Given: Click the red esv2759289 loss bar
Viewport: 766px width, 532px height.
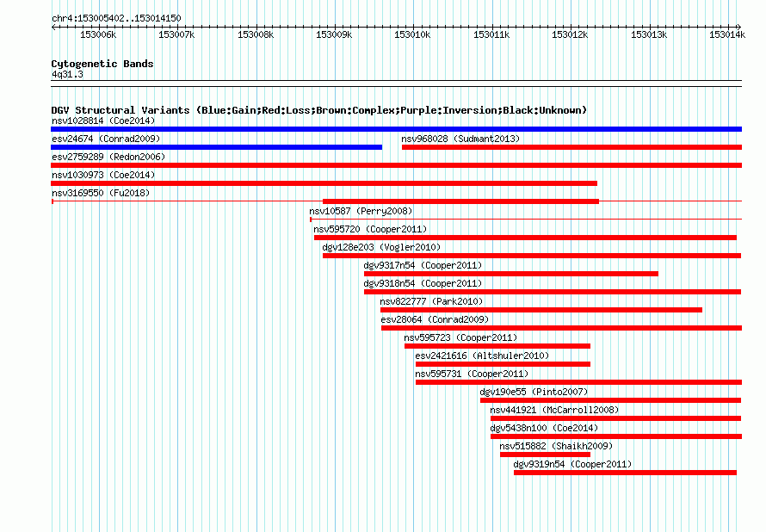Looking at the screenshot, I should 396,165.
